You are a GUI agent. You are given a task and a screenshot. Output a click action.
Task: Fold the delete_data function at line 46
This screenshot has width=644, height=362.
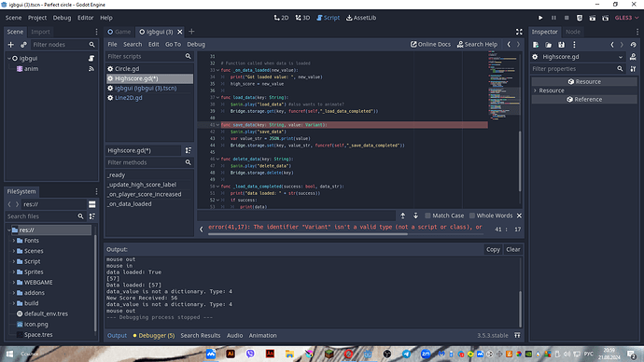(x=217, y=159)
